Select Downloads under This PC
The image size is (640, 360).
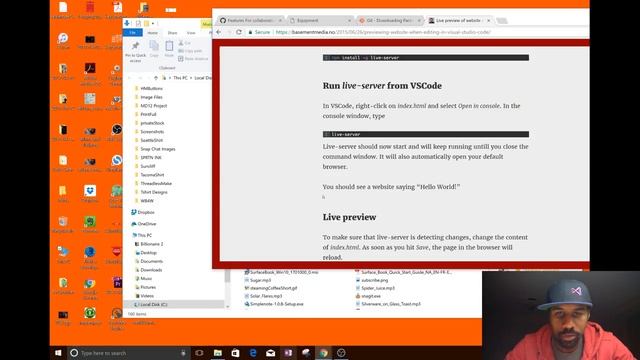tap(151, 270)
